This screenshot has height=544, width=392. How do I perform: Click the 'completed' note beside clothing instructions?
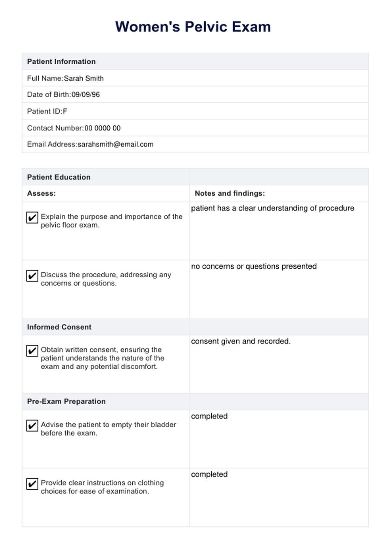(279, 497)
